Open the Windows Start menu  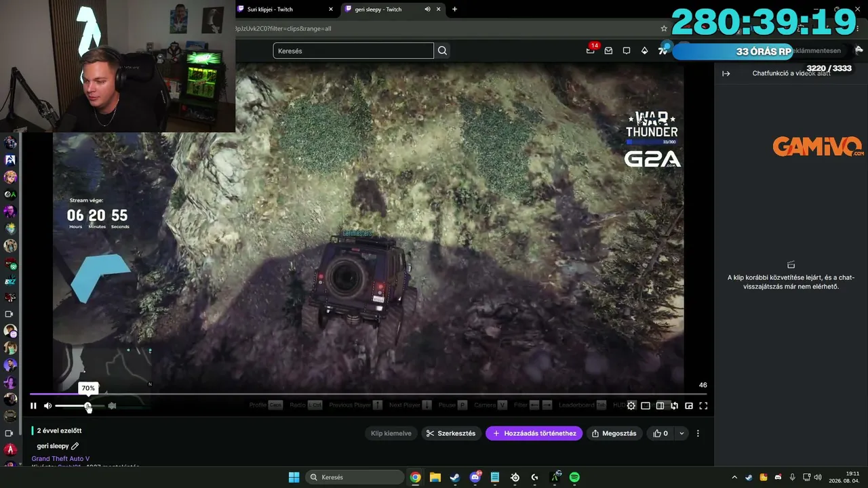click(294, 477)
